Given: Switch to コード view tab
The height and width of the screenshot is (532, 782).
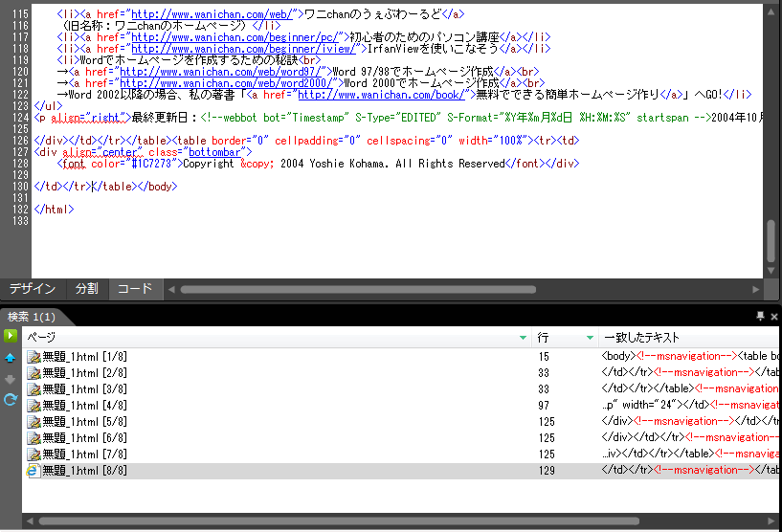Looking at the screenshot, I should coord(135,289).
